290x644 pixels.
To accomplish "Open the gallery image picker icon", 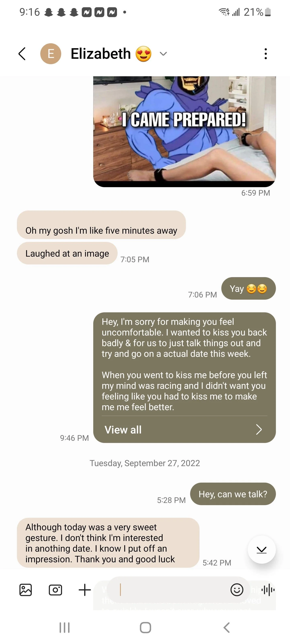I will pyautogui.click(x=26, y=590).
